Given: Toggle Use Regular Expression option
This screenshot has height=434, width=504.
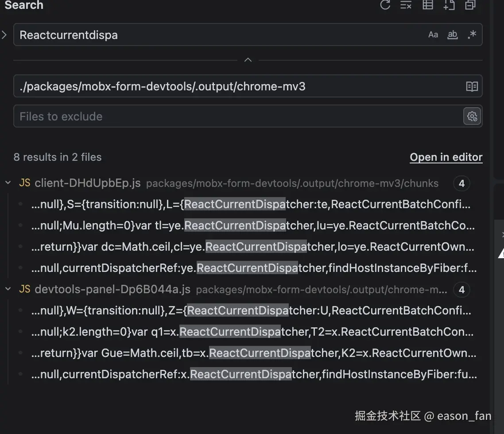Looking at the screenshot, I should (472, 35).
